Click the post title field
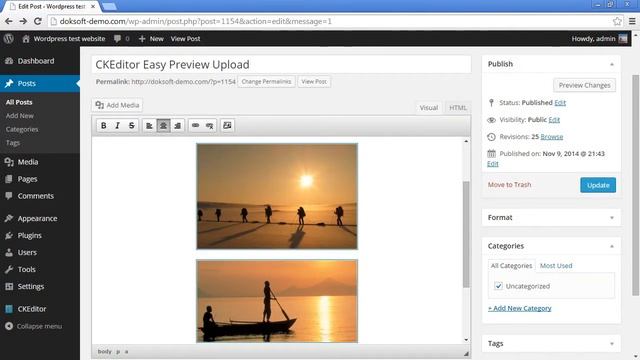 point(281,64)
